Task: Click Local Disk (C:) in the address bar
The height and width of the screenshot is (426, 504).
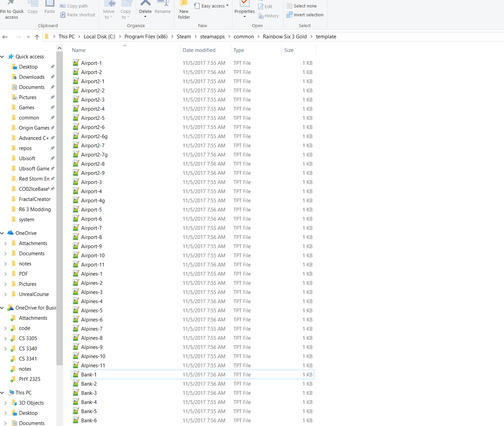Action: (x=99, y=37)
